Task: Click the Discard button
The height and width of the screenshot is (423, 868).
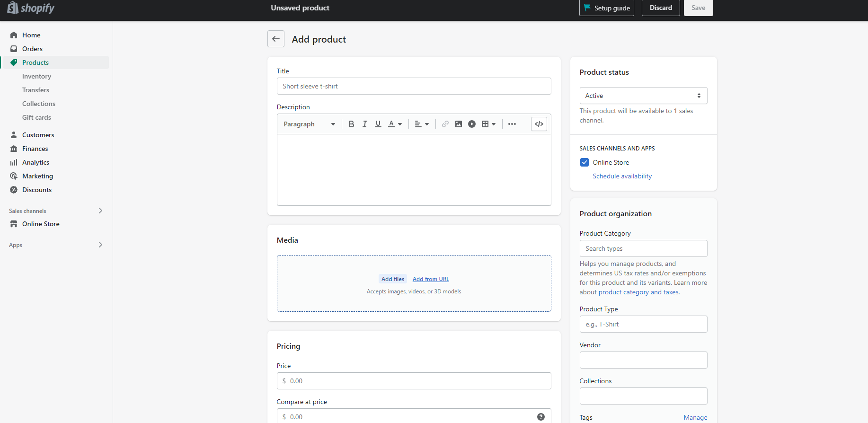Action: point(660,8)
